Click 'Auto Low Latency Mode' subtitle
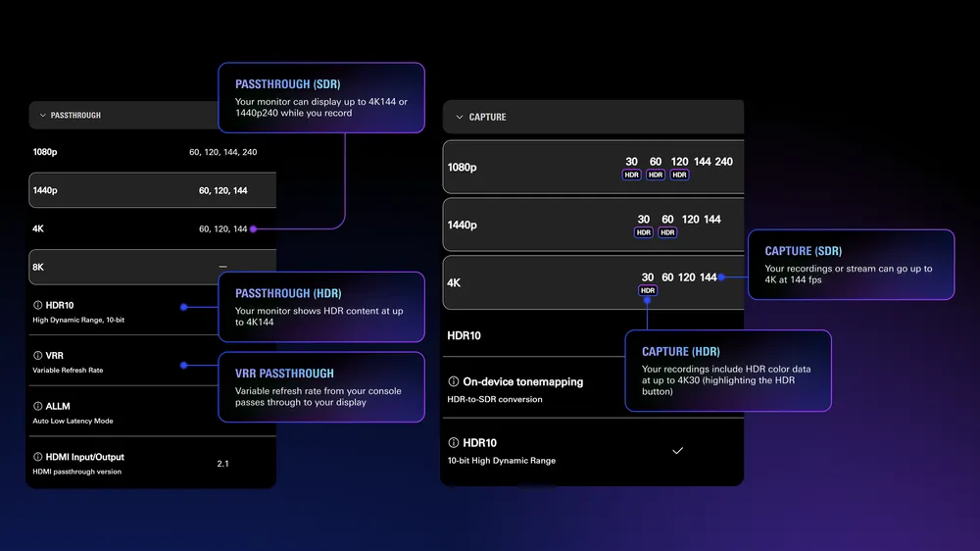Screen dimensions: 980x551 [x=73, y=421]
